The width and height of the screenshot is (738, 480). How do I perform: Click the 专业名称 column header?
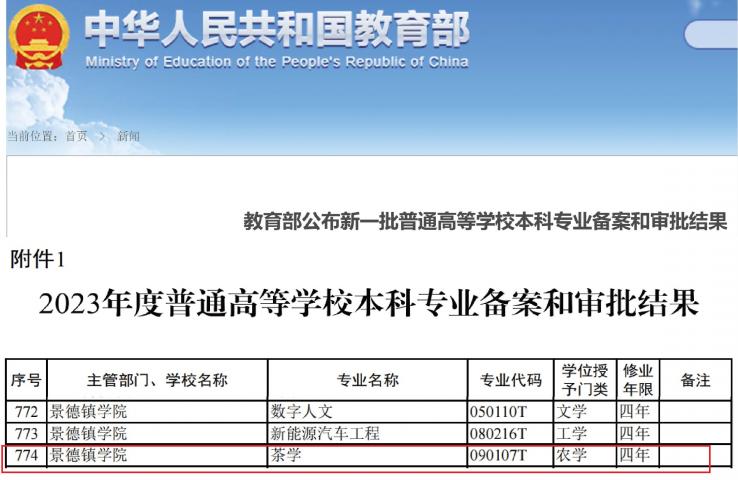tap(368, 380)
